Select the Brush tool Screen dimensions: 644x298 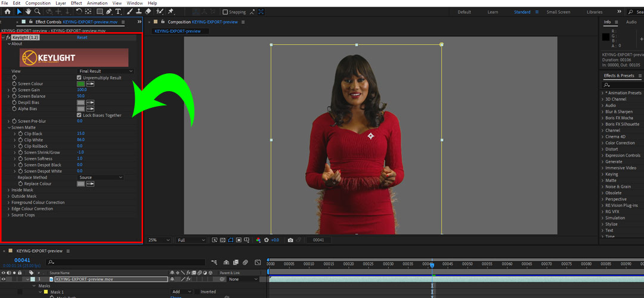coord(130,11)
